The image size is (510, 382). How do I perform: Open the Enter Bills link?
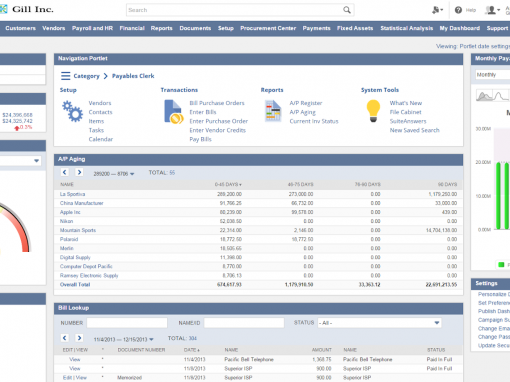tap(203, 112)
